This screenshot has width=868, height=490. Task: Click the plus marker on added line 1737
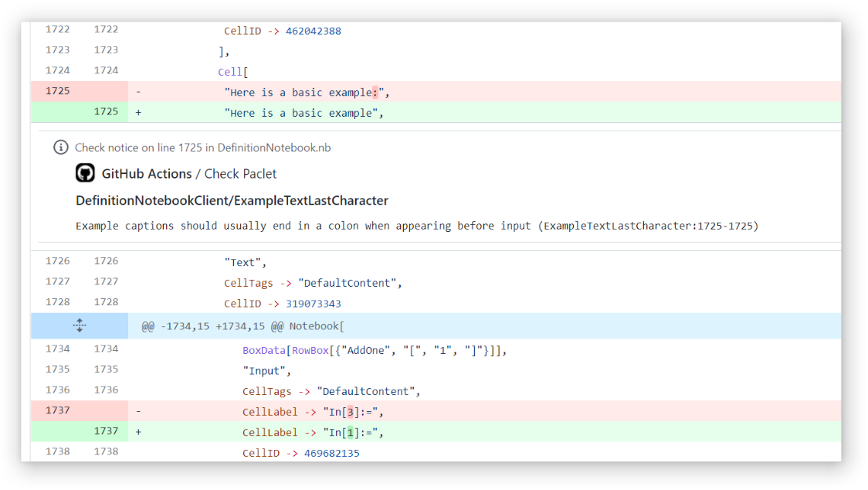[x=138, y=432]
